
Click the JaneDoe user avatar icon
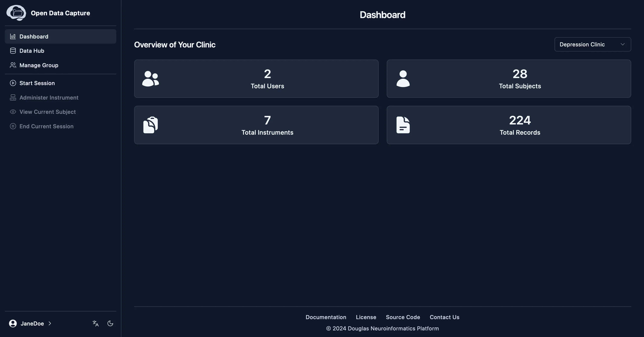coord(13,324)
